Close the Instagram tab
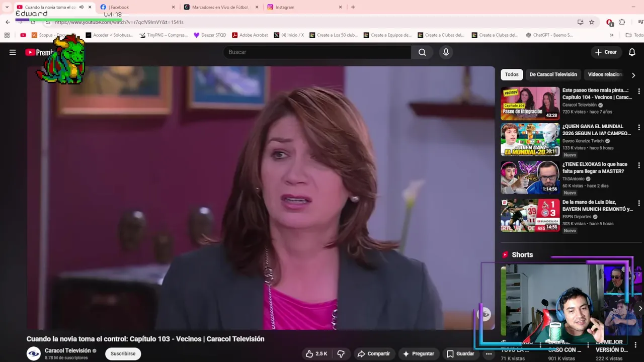This screenshot has height=362, width=644. point(340,7)
